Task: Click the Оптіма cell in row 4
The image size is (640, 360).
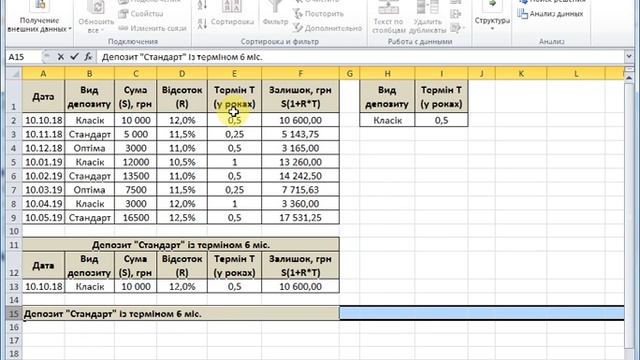Action: [x=89, y=148]
